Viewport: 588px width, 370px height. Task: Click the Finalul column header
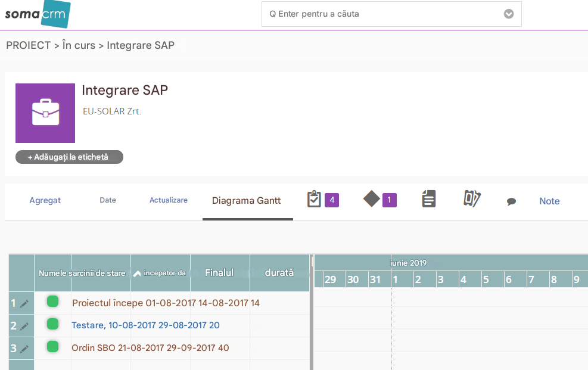click(x=219, y=272)
